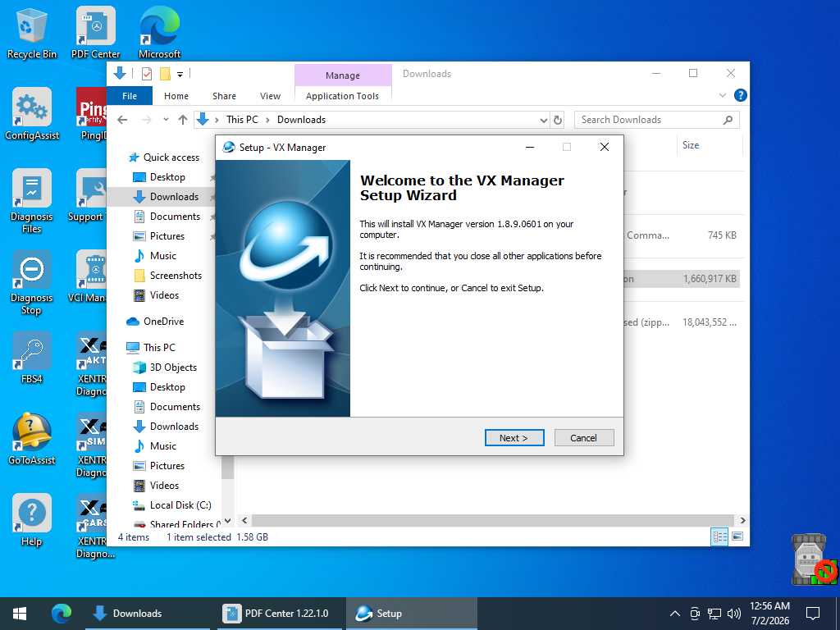Image resolution: width=840 pixels, height=630 pixels.
Task: Click the Properties icon in Explorer quick toolbar
Action: [x=147, y=74]
